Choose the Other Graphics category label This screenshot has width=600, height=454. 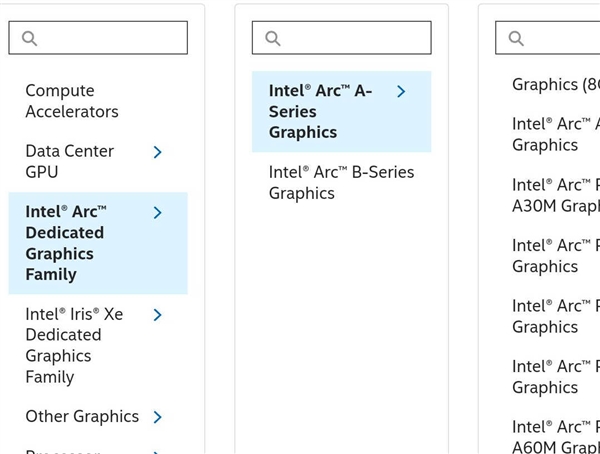(82, 416)
